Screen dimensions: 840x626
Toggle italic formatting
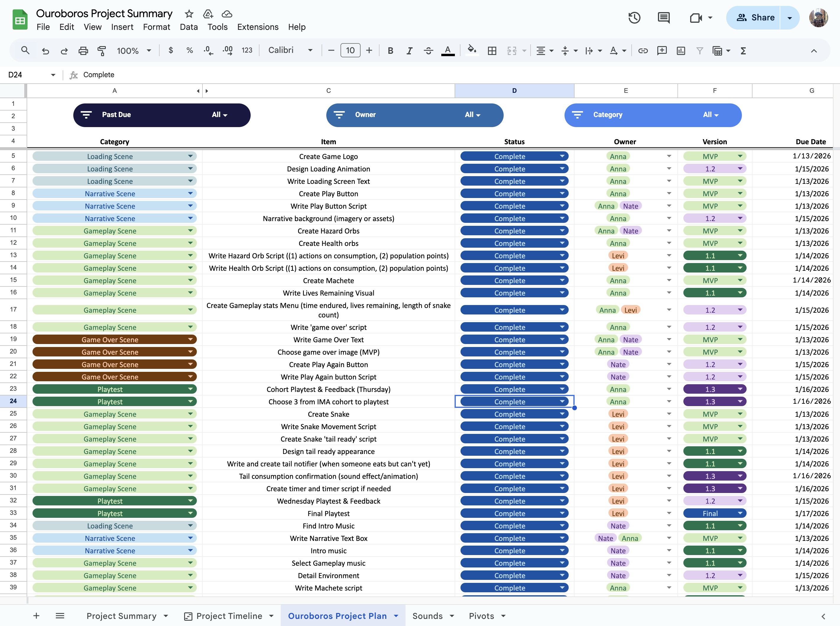409,51
